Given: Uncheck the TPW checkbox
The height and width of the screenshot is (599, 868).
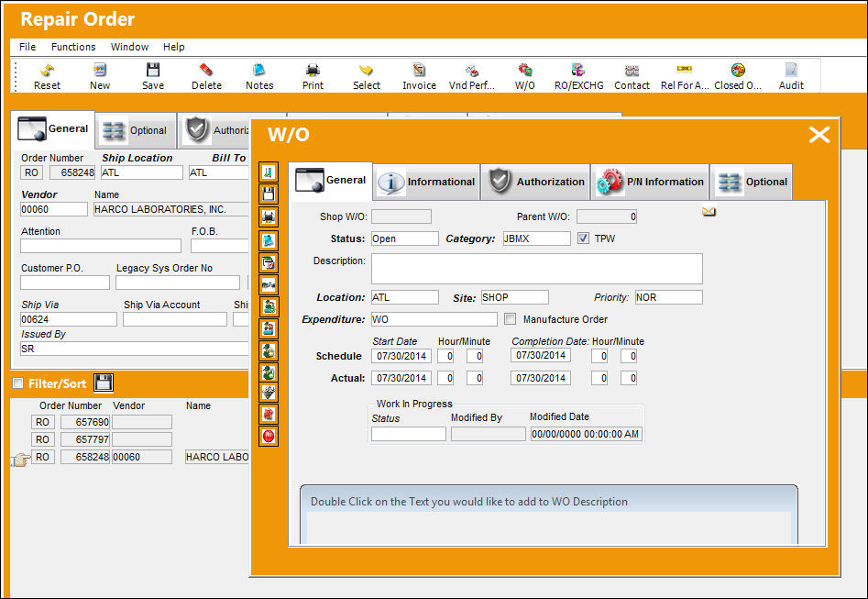Looking at the screenshot, I should click(583, 238).
